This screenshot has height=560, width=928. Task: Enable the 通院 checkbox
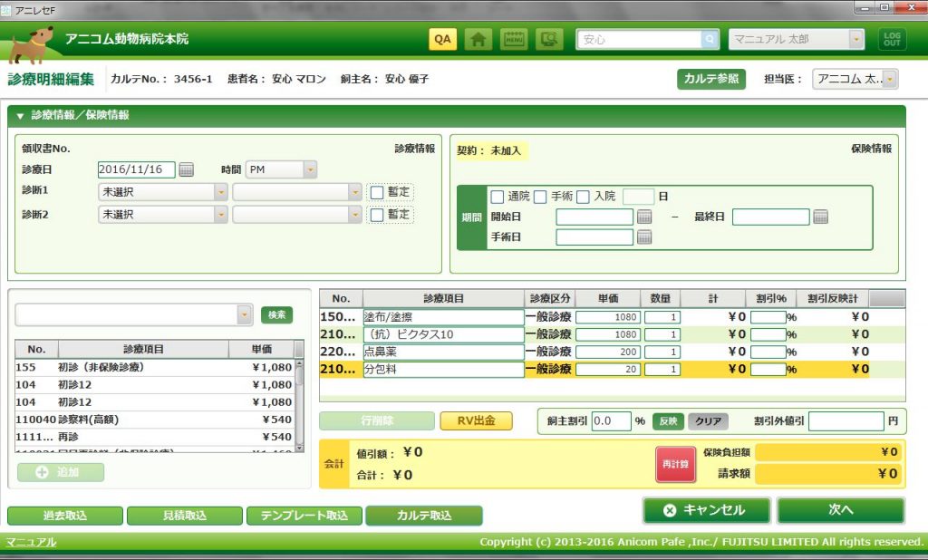(498, 197)
